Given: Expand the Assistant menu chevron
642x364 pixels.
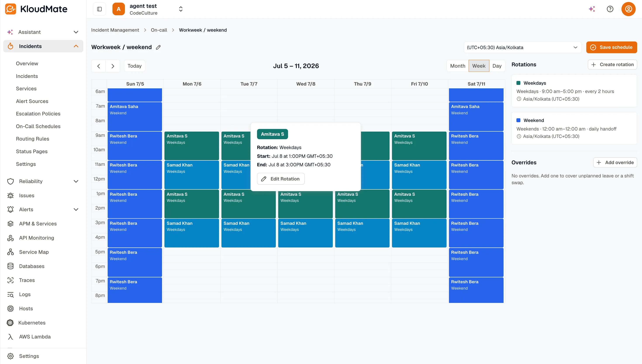Looking at the screenshot, I should click(x=76, y=32).
